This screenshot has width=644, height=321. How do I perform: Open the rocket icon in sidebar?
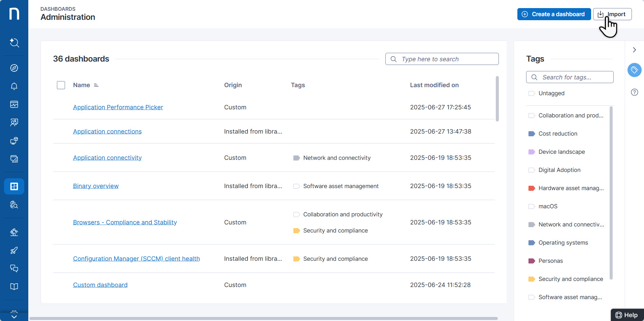14,250
